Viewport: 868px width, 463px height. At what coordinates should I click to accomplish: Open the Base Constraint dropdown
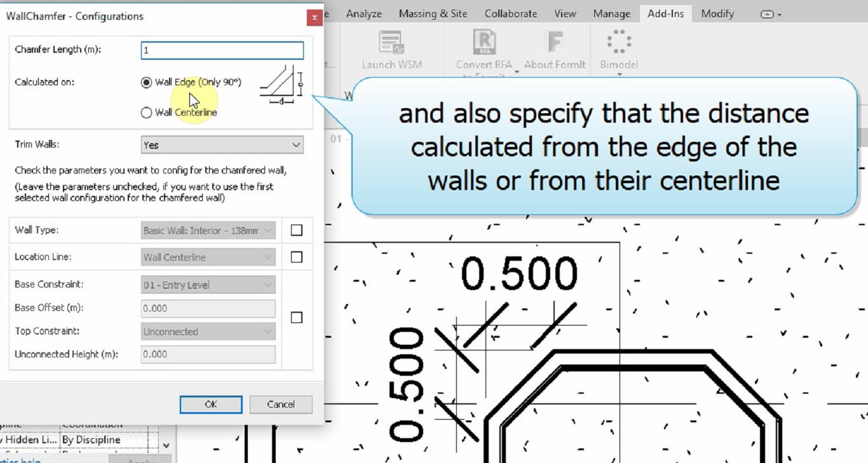tap(208, 285)
